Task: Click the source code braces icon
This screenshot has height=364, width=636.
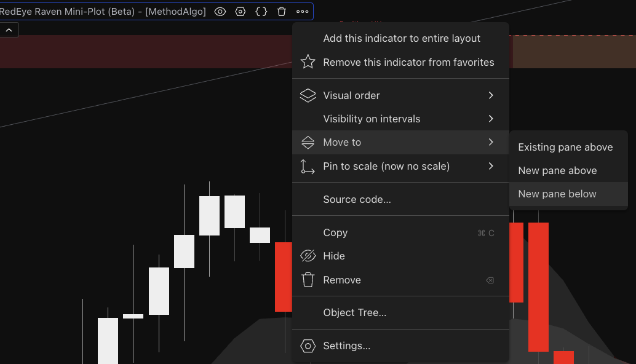Action: click(x=261, y=12)
